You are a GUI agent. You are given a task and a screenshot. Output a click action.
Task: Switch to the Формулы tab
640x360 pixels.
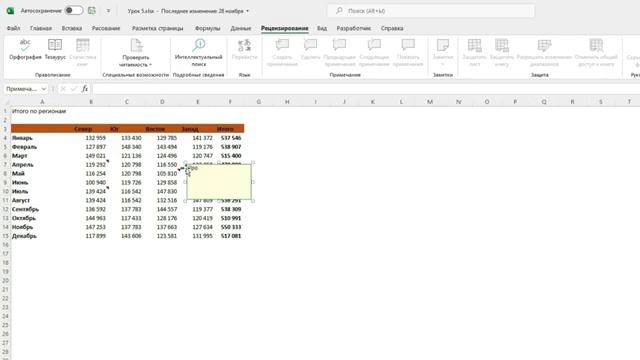click(207, 28)
